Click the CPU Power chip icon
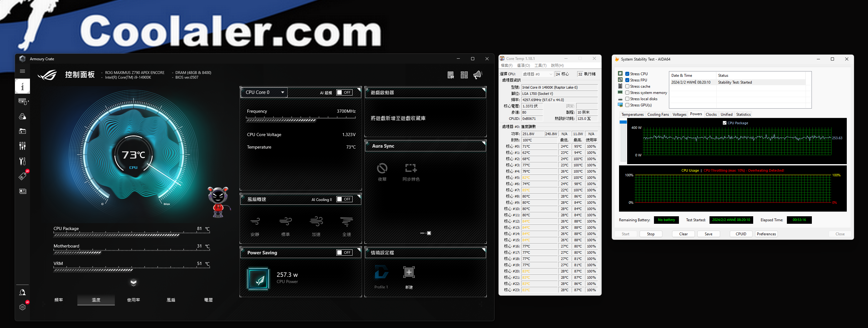 [x=258, y=279]
